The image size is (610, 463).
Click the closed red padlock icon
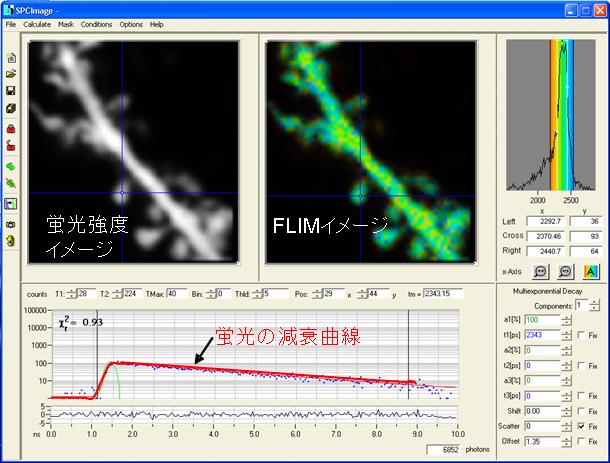(x=11, y=129)
